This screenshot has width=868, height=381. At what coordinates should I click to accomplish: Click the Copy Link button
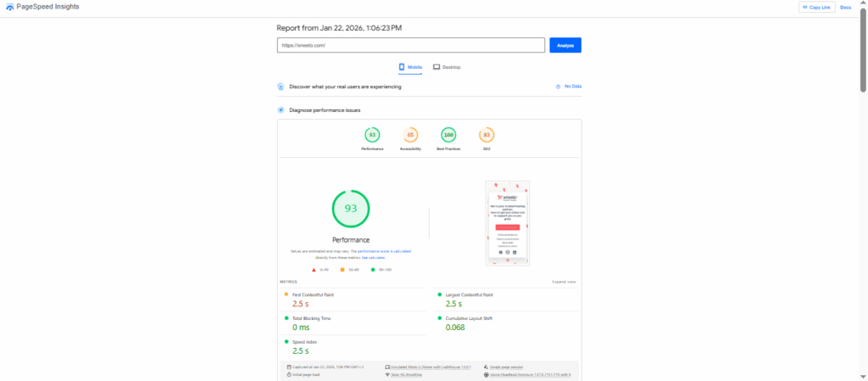tap(816, 8)
